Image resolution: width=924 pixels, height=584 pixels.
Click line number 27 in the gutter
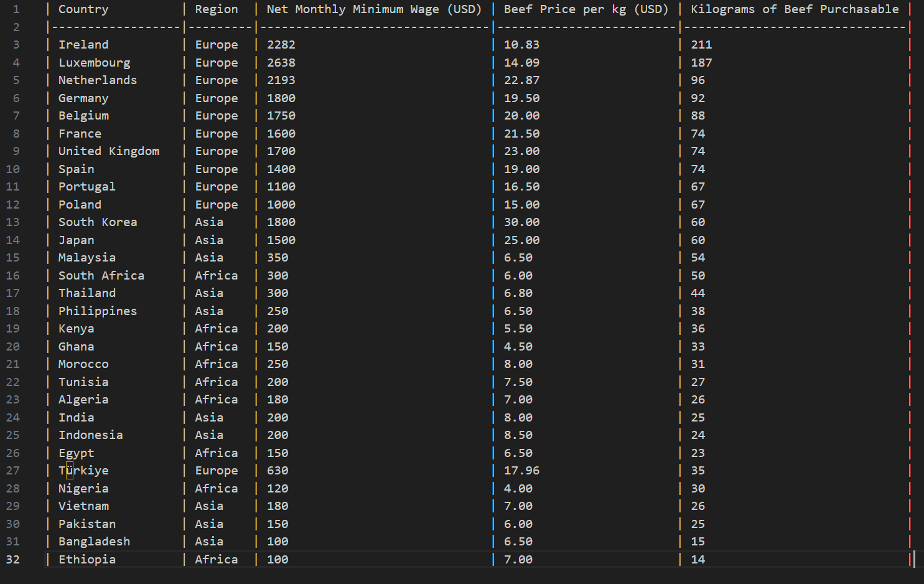pyautogui.click(x=13, y=471)
